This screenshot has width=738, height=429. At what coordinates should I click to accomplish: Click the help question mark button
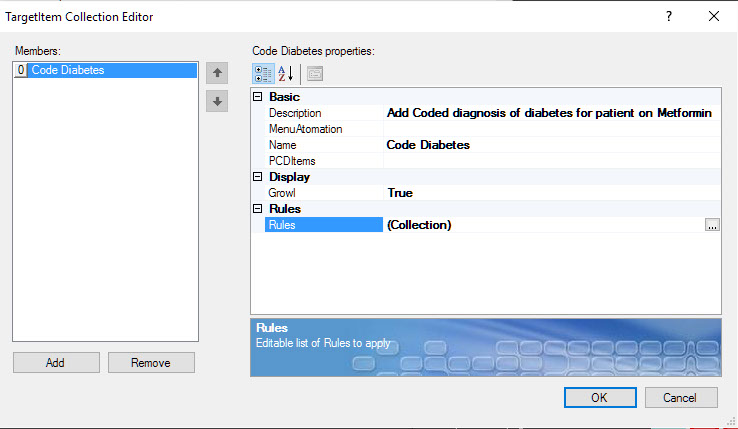(668, 16)
